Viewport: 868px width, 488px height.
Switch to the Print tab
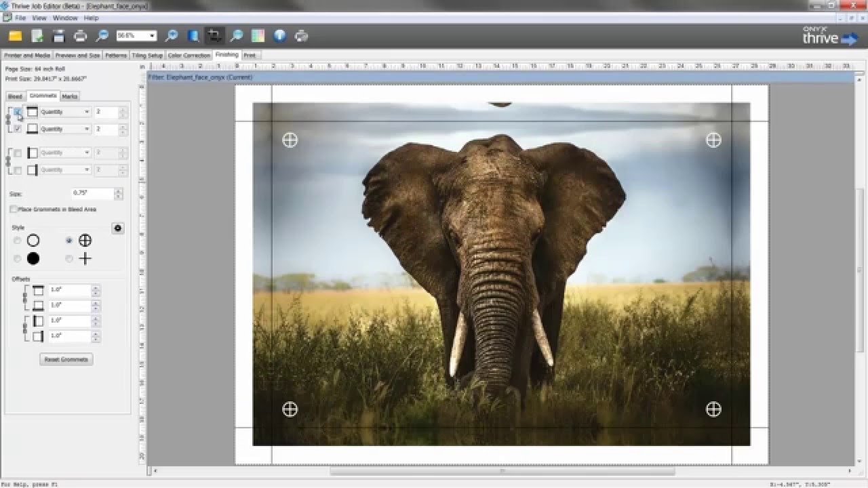[250, 56]
